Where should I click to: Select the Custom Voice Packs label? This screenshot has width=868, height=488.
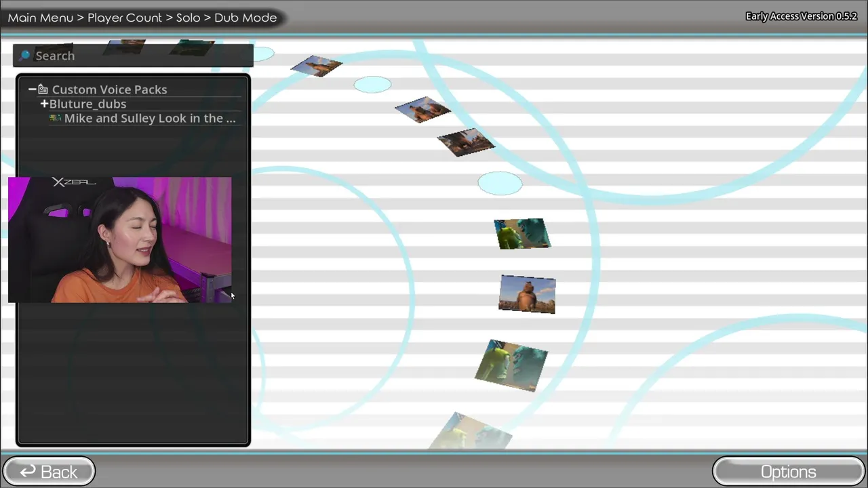(109, 89)
